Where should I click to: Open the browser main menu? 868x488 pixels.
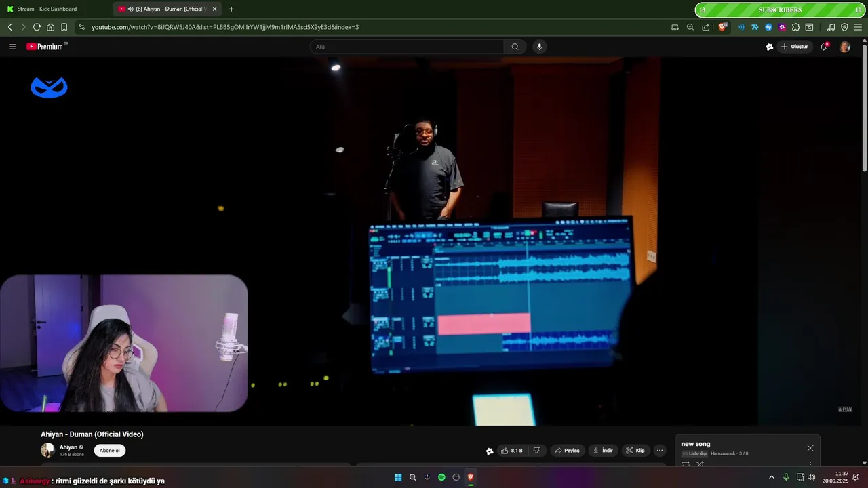pyautogui.click(x=858, y=27)
